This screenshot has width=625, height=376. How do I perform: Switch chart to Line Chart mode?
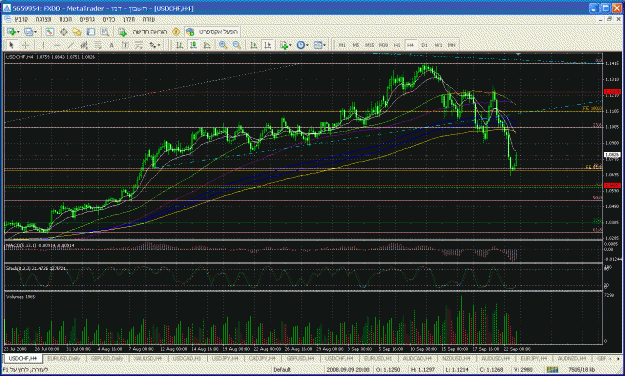207,45
